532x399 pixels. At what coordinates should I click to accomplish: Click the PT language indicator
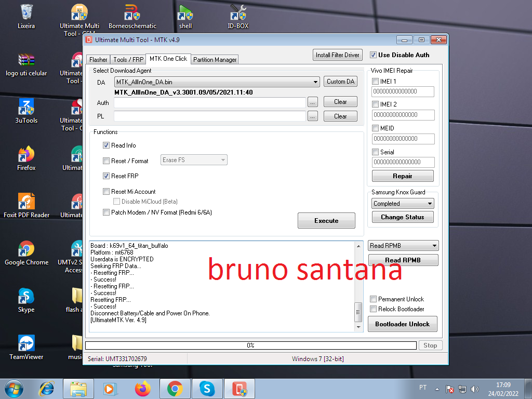[423, 388]
